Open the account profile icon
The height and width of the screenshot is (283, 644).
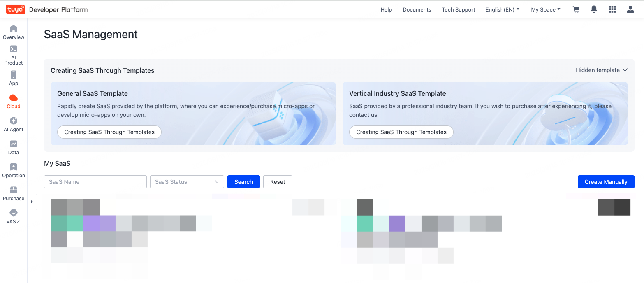coord(630,9)
